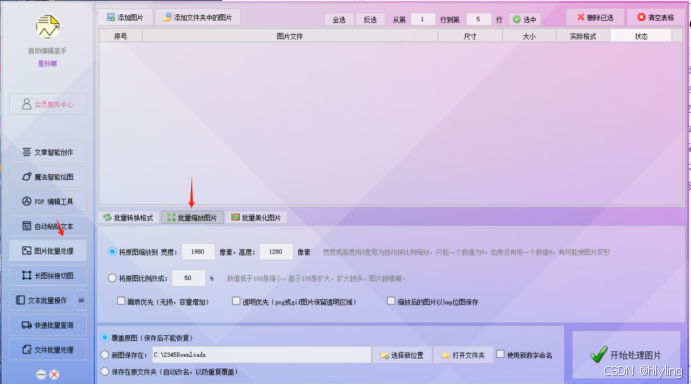Viewport: 691px width, 385px height.
Task: Click 清空表格 button
Action: coord(655,17)
